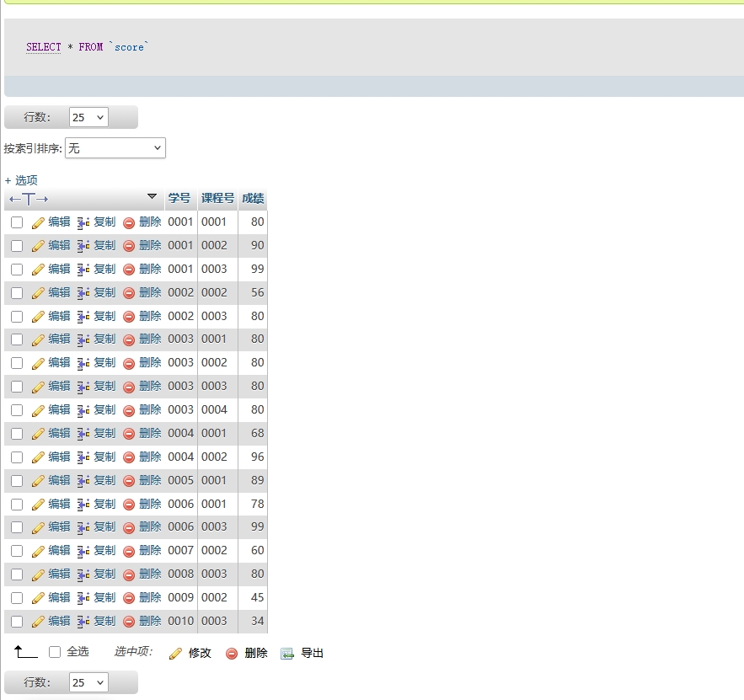Open the 按索引排序 sort by index dropdown
The image size is (744, 700).
115,148
